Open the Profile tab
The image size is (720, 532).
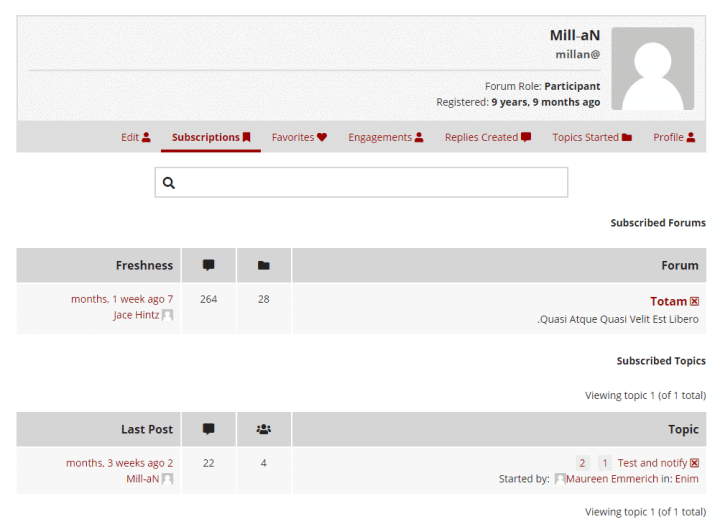pos(674,137)
